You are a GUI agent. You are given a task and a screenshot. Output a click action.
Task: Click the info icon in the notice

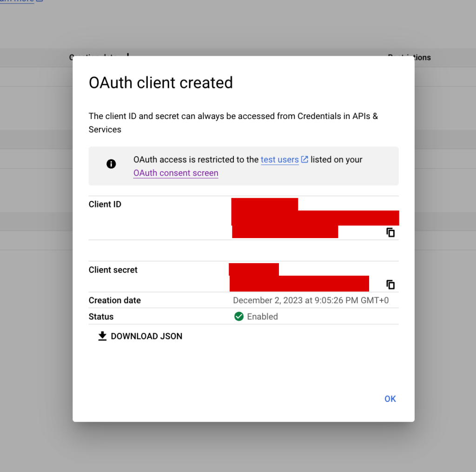click(x=111, y=164)
